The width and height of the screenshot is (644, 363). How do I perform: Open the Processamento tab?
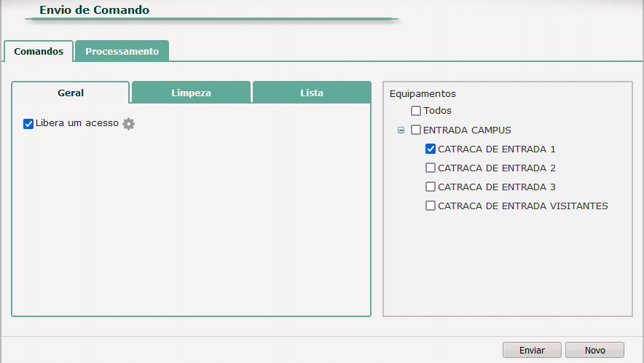click(122, 51)
